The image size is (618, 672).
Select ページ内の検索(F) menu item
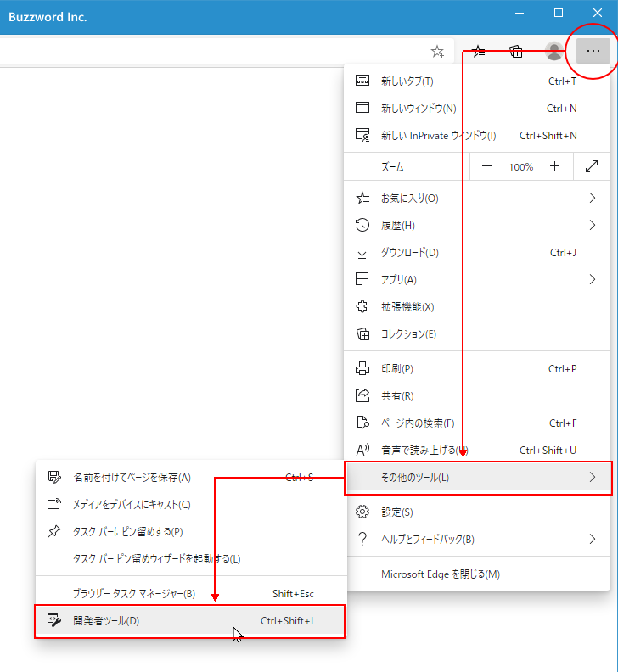coord(477,423)
